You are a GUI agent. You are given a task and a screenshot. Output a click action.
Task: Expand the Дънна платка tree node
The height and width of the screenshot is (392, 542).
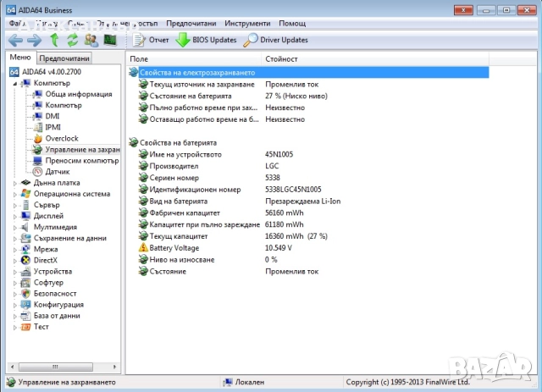pyautogui.click(x=15, y=182)
